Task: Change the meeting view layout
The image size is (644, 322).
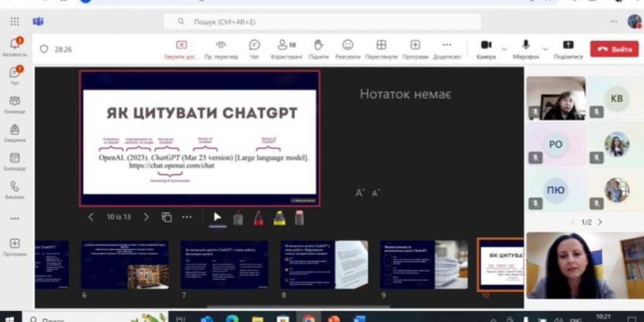Action: click(x=381, y=49)
